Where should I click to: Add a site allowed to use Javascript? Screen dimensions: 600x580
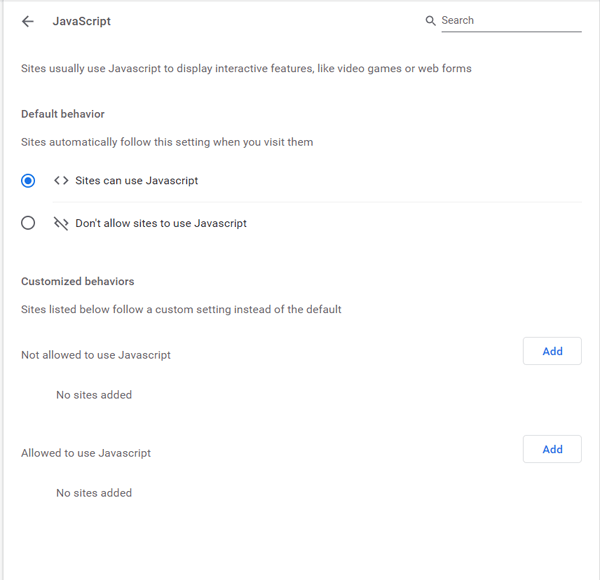tap(552, 449)
